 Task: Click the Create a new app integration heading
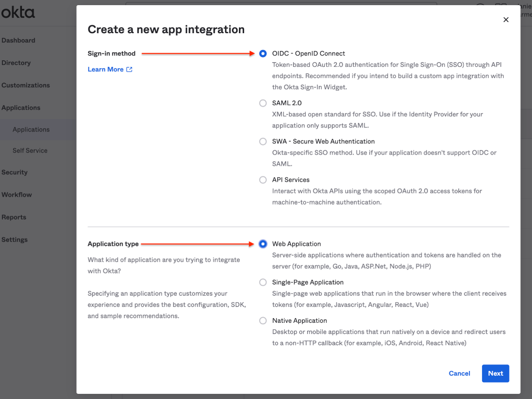click(166, 29)
